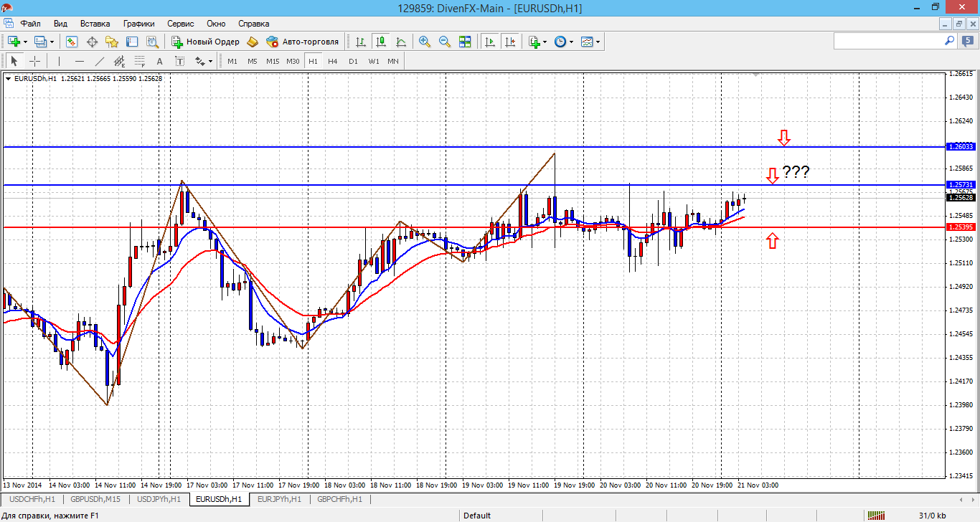Click the zoom in magnifier icon
The height and width of the screenshot is (522, 980).
425,42
